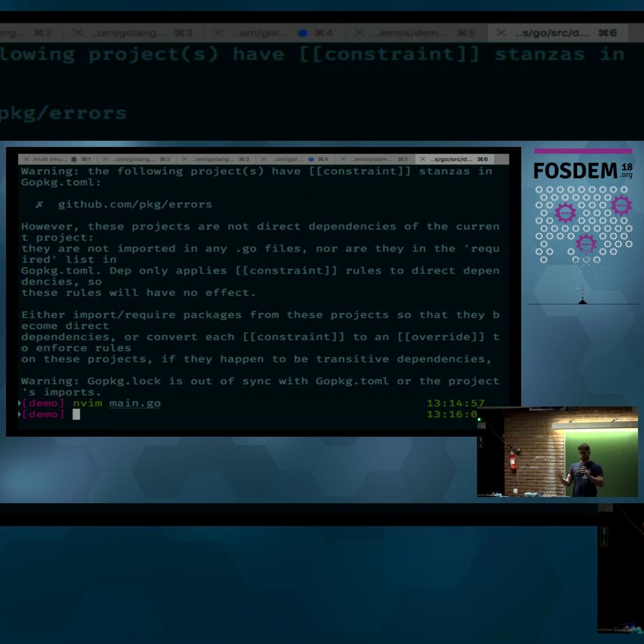Click the ⌘5 emos/dem tab in blurred top window
644x644 pixels.
pyautogui.click(x=416, y=33)
